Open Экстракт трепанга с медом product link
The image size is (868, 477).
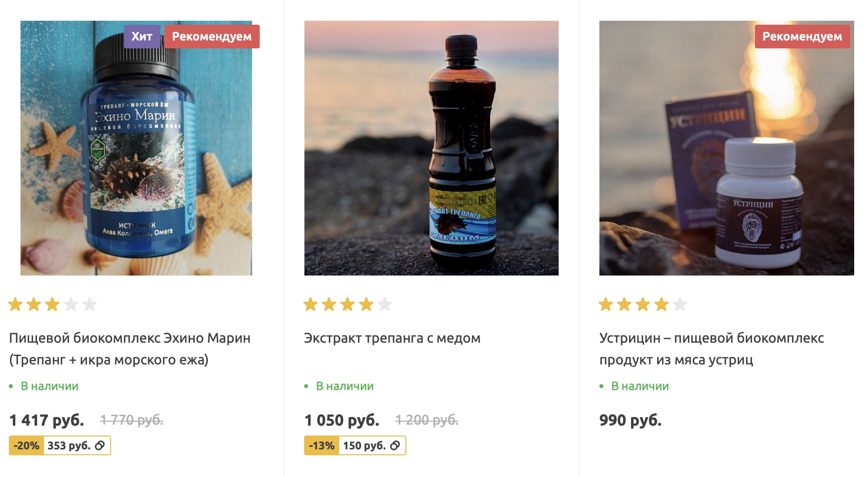click(x=393, y=338)
